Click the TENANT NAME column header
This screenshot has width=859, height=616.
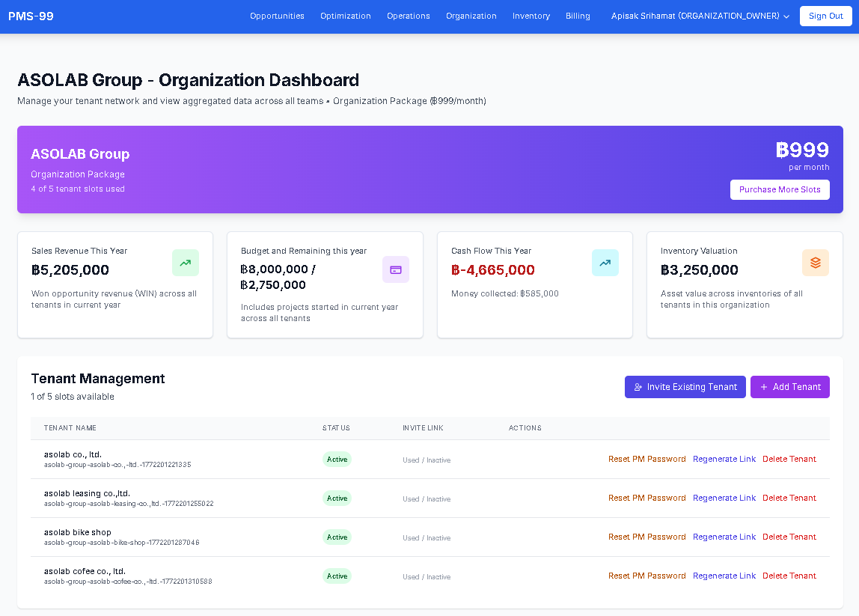(71, 427)
